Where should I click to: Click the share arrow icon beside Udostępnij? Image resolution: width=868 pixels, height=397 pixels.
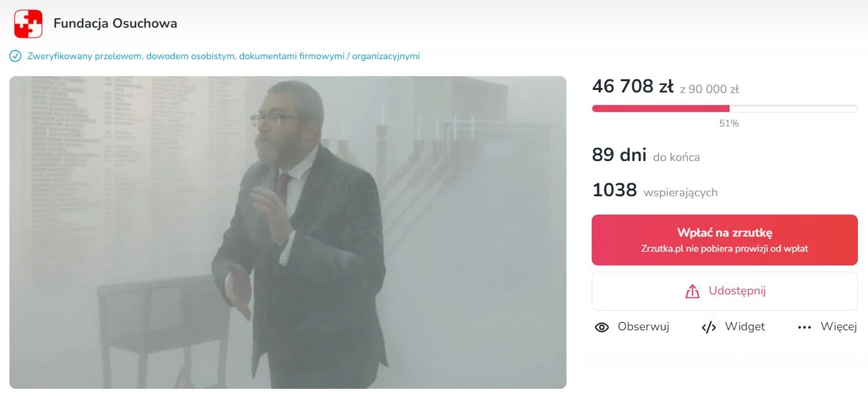pyautogui.click(x=692, y=292)
